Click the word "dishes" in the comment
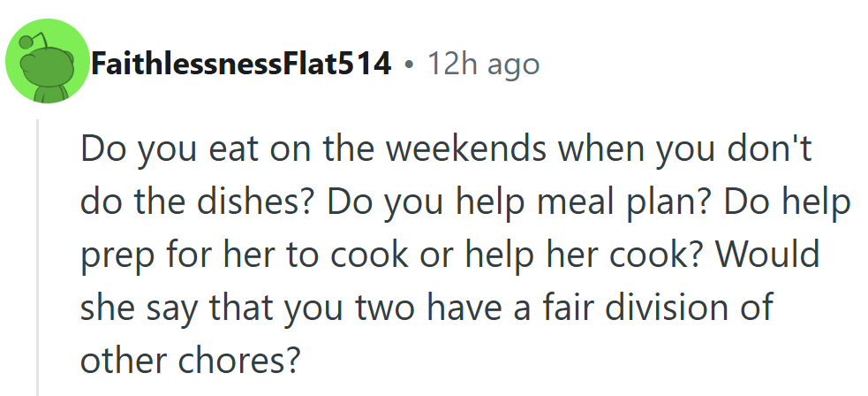 click(254, 202)
